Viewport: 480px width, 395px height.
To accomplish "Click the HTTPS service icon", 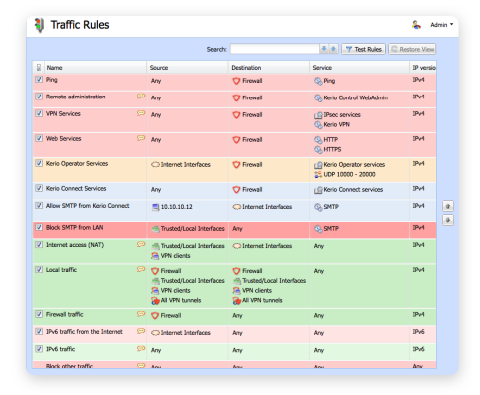I will tap(318, 150).
